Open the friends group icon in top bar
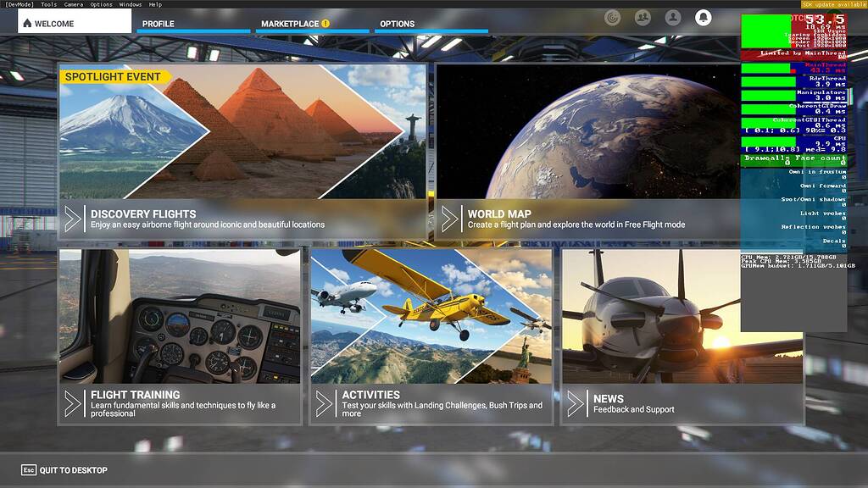 click(x=643, y=17)
